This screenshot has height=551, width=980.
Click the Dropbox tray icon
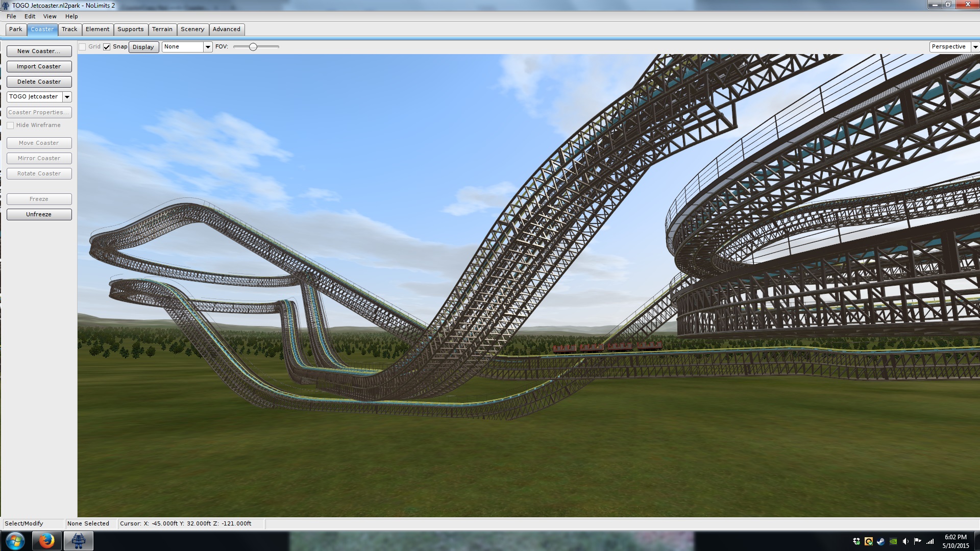coord(856,541)
